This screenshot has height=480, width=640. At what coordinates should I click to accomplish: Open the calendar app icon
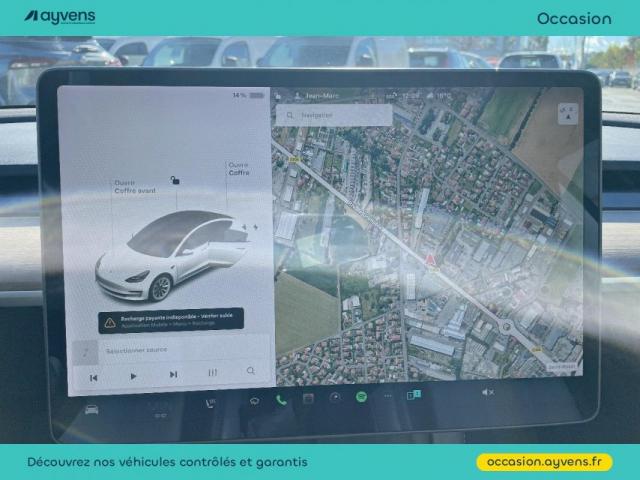pyautogui.click(x=308, y=398)
